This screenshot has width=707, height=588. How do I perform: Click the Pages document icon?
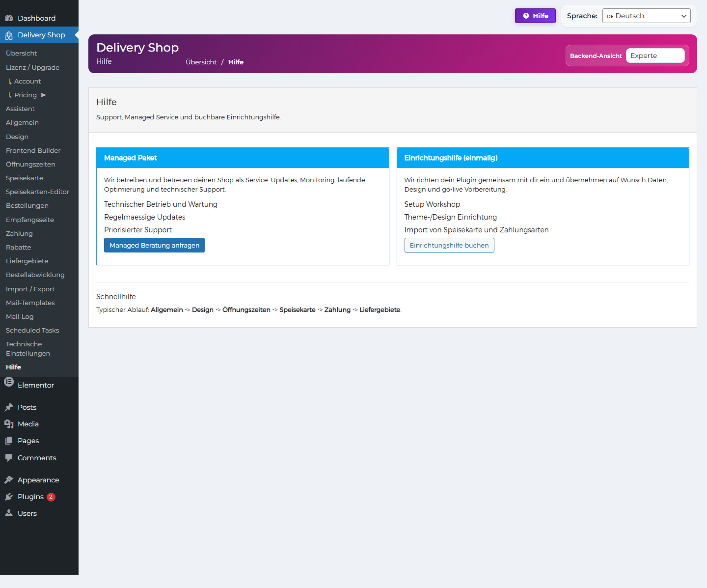(9, 441)
